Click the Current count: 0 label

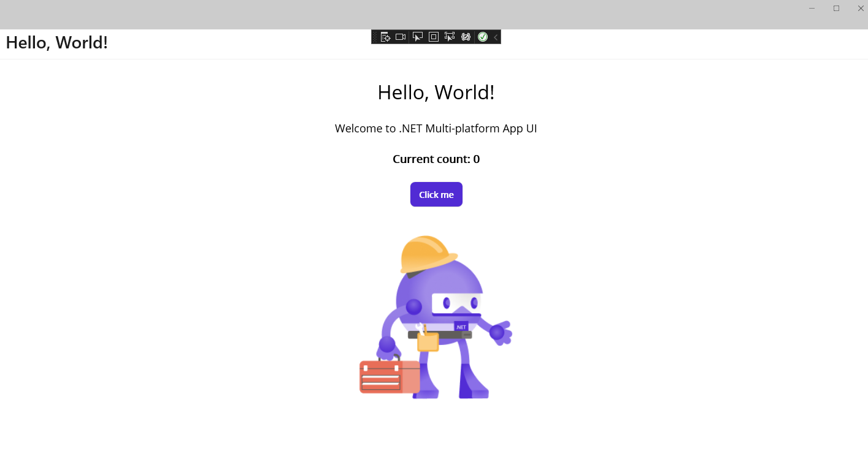pyautogui.click(x=436, y=159)
